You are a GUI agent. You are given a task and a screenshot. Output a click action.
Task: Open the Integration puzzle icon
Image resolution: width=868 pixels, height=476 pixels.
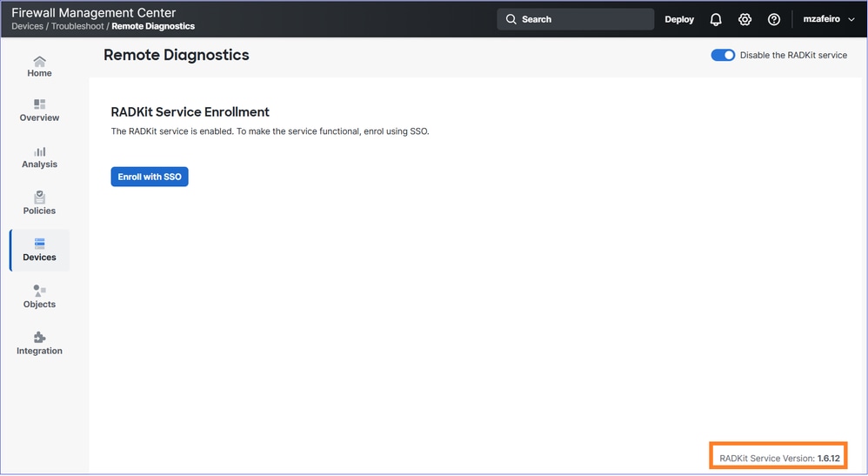point(39,337)
